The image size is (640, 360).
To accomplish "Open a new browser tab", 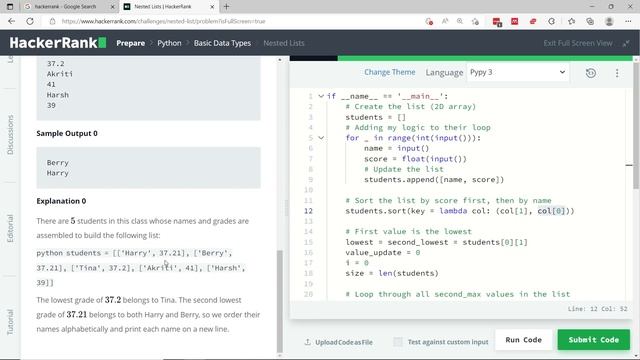I will click(x=227, y=7).
